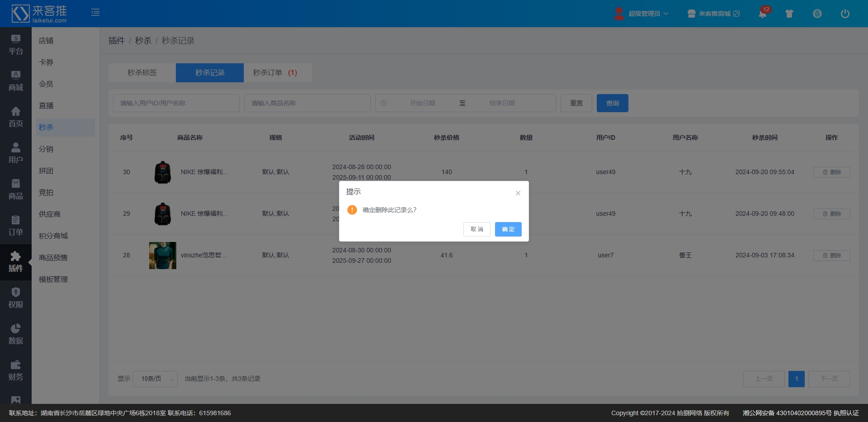Switch to the 秒杀标签 tab

(x=142, y=73)
